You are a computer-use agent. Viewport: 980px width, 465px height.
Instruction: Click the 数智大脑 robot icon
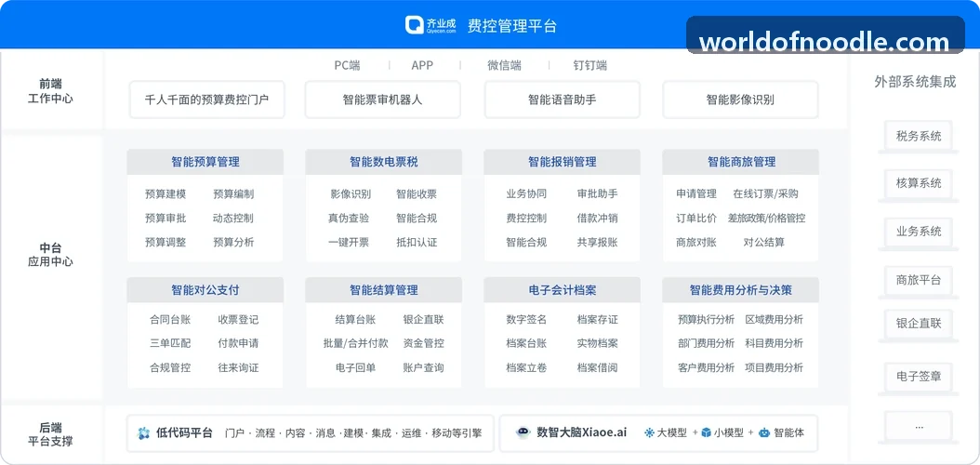pyautogui.click(x=523, y=432)
